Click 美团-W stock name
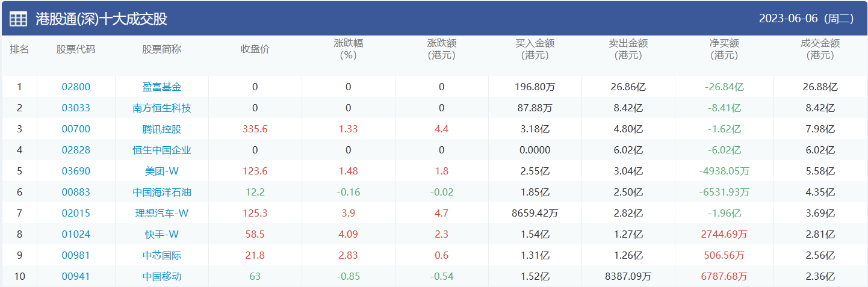Viewport: 868px width, 287px height. (162, 171)
